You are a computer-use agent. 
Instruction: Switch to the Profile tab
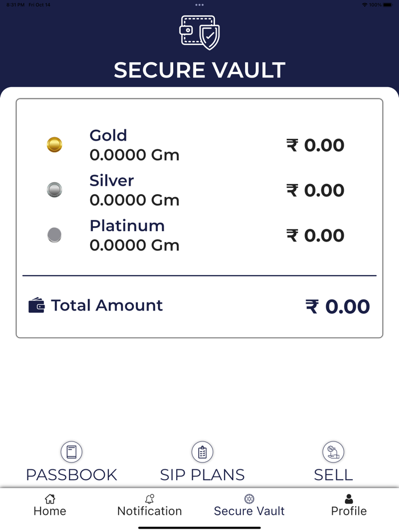click(x=349, y=505)
